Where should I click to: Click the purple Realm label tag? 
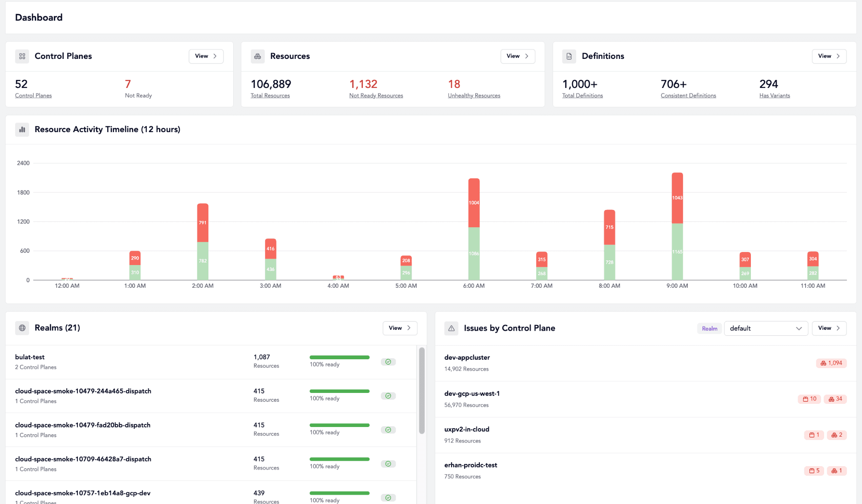click(x=710, y=329)
